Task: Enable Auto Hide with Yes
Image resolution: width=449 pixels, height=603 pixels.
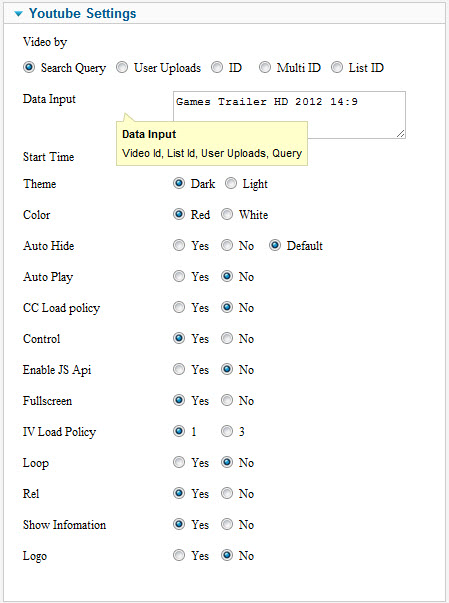Action: coord(179,245)
